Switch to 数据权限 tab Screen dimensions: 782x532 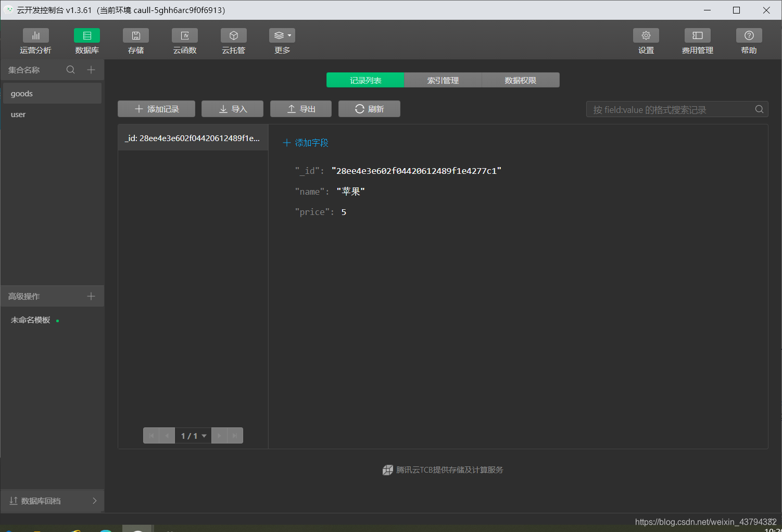pyautogui.click(x=521, y=80)
